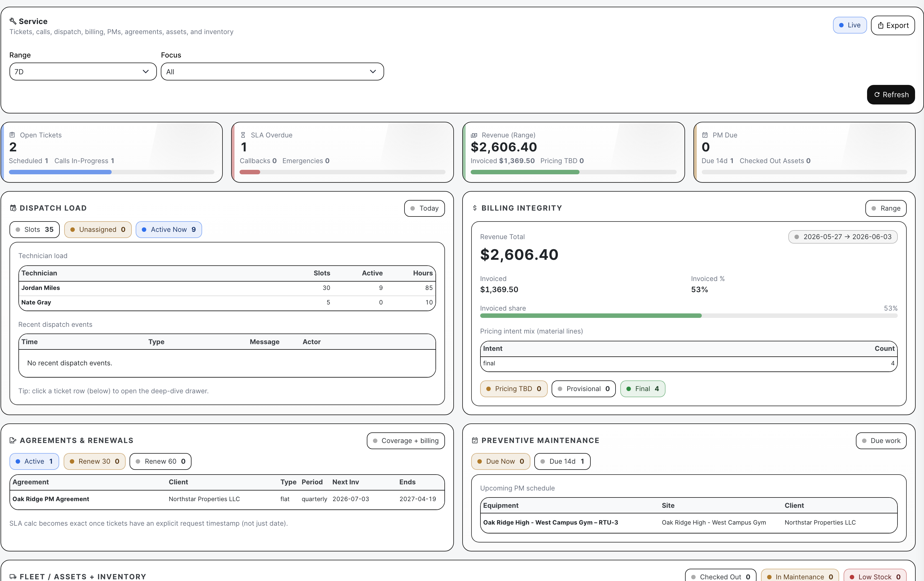Click the Preventive Maintenance calendar icon
The width and height of the screenshot is (924, 581).
coord(475,440)
